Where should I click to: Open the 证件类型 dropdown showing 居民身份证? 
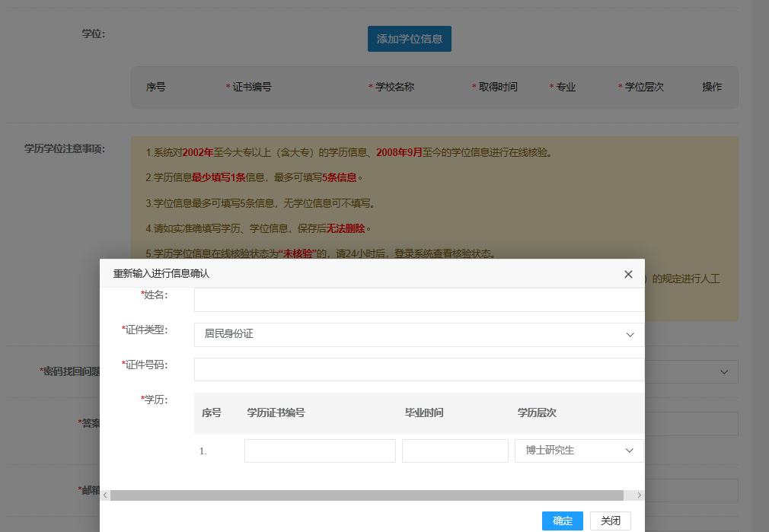pyautogui.click(x=420, y=335)
